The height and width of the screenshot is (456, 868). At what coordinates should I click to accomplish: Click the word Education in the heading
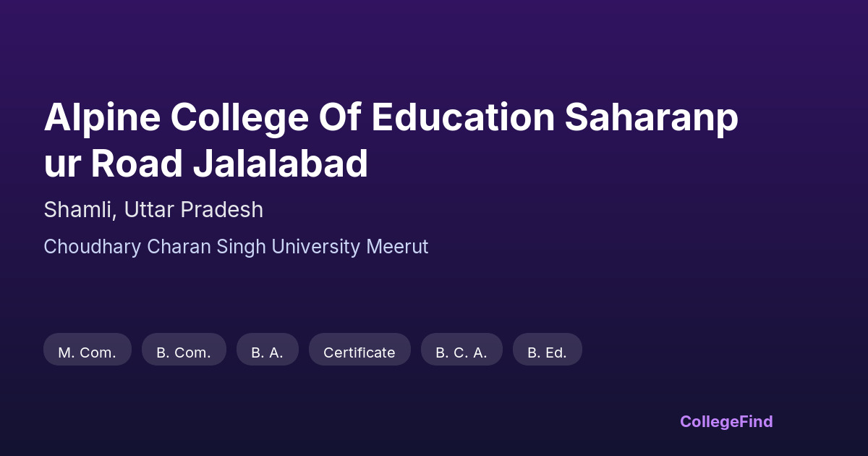coord(463,117)
